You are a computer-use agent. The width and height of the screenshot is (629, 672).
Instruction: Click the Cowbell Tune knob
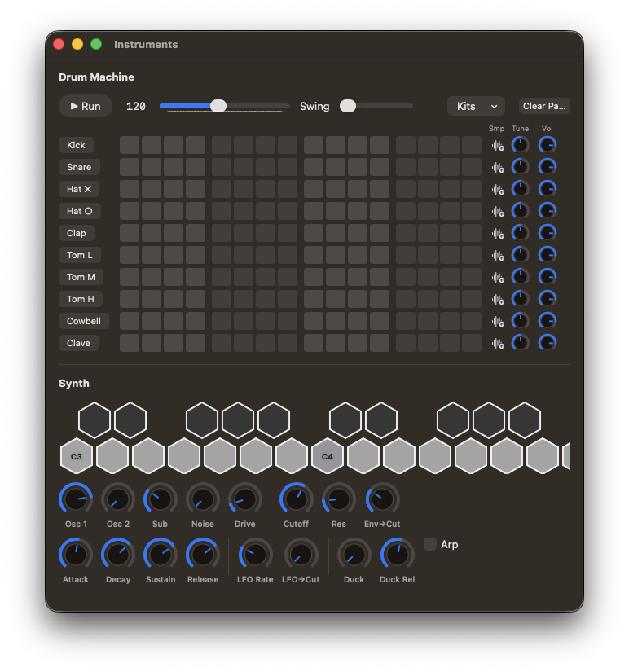pos(520,321)
